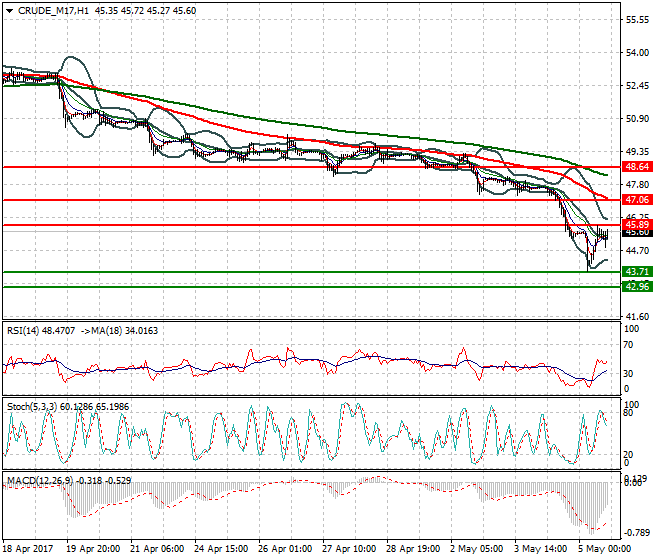This screenshot has width=660, height=560.
Task: Click the 48.64 red resistance price label
Action: point(637,167)
